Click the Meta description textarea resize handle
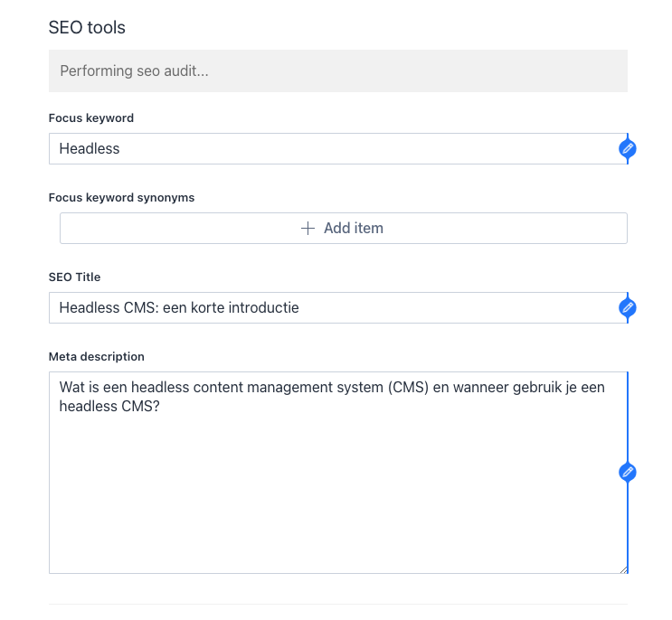 tap(623, 570)
